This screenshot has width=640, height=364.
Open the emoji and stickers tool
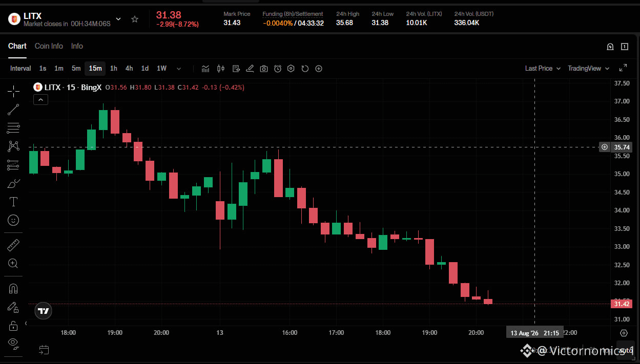[x=13, y=220]
